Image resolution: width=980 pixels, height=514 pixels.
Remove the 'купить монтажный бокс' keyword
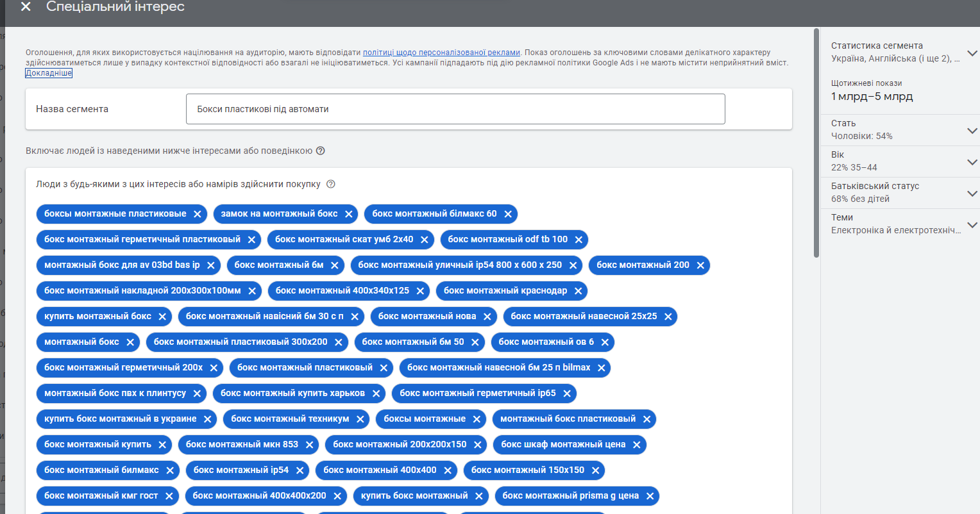pos(162,317)
